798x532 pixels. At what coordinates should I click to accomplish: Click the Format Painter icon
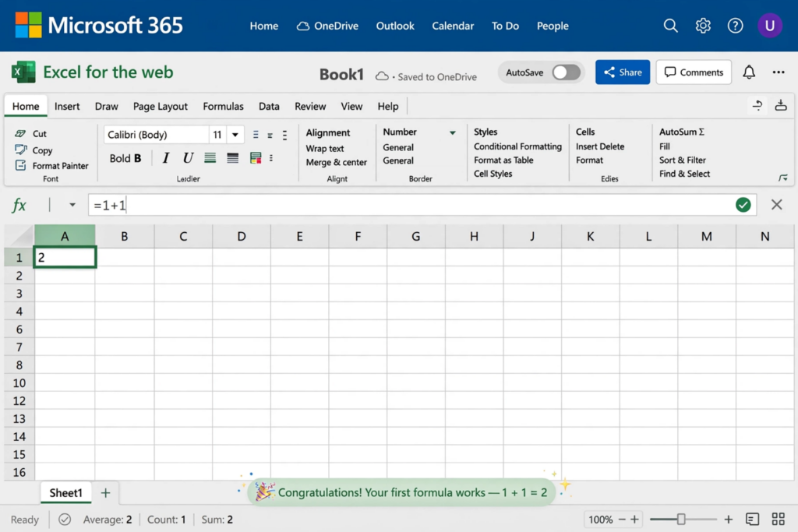coord(20,165)
